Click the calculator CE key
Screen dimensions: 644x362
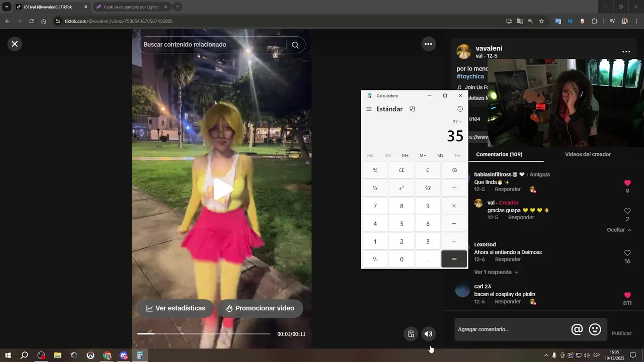(x=401, y=170)
